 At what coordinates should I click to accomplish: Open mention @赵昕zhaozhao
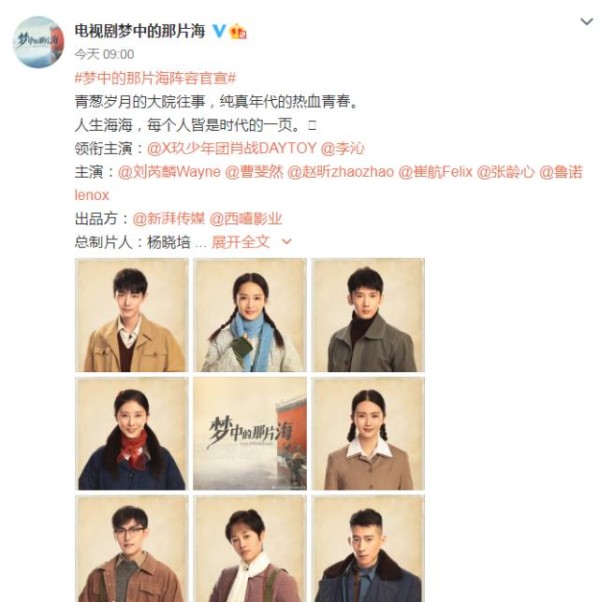tap(341, 172)
